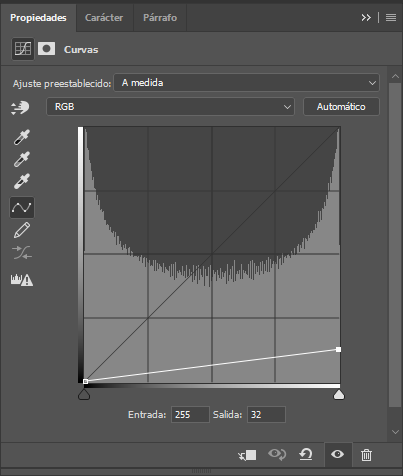Choose edit points to modify curve tool
This screenshot has height=476, width=403.
click(x=22, y=207)
